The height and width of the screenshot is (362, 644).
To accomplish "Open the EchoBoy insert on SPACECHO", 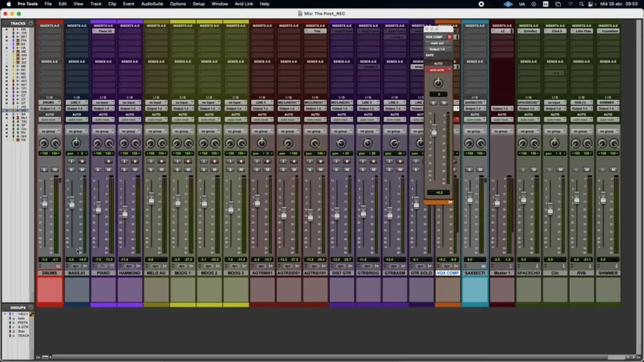I will coord(528,31).
